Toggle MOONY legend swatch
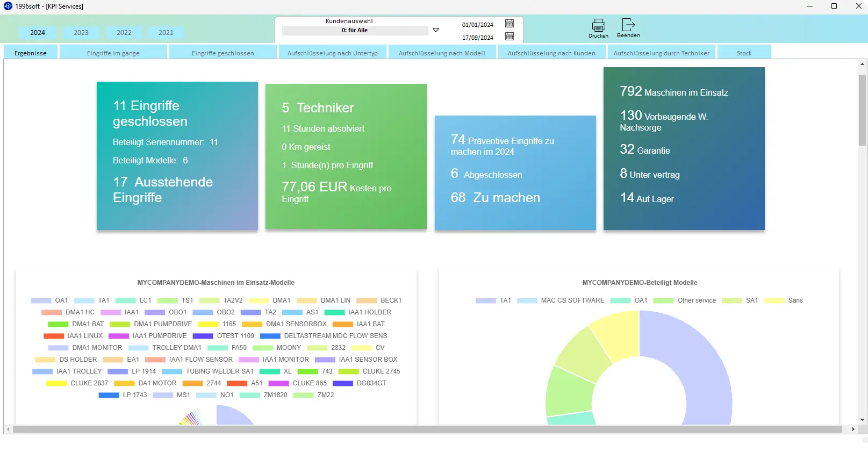This screenshot has width=868, height=459. pyautogui.click(x=262, y=348)
